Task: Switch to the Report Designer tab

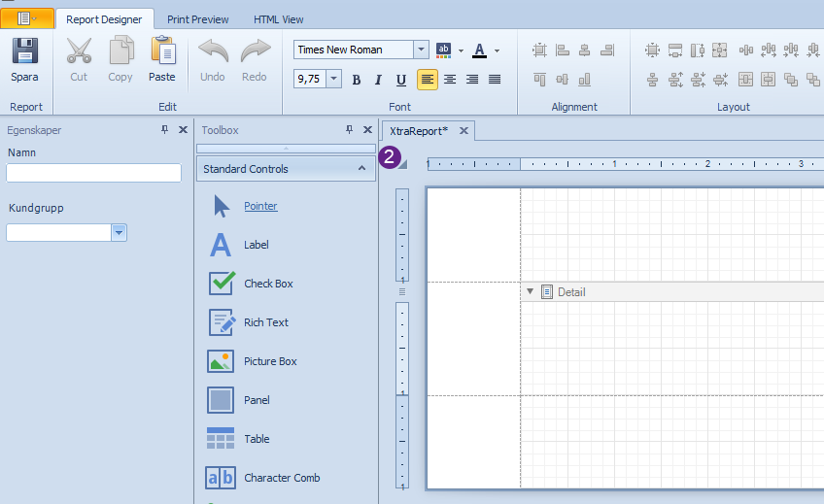Action: pos(104,19)
